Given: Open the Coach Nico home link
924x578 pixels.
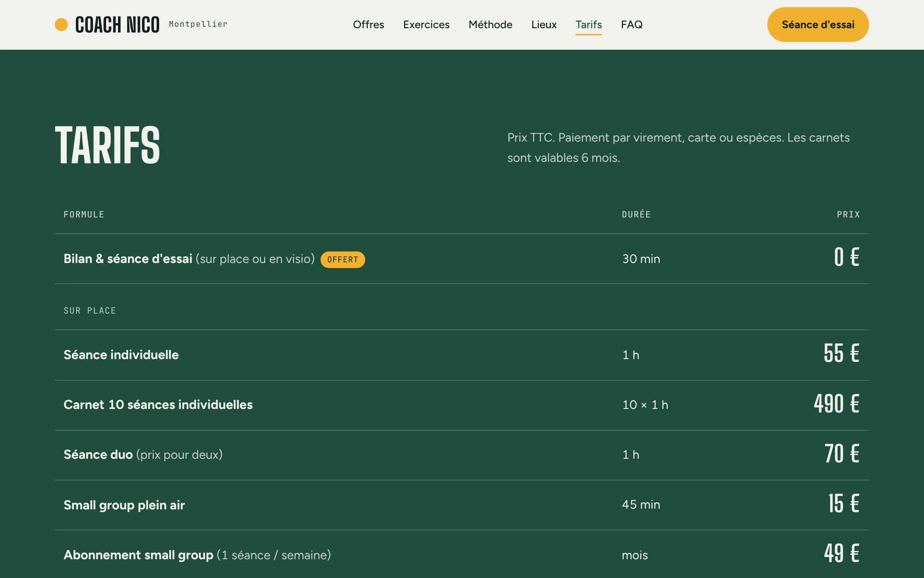Looking at the screenshot, I should [117, 25].
